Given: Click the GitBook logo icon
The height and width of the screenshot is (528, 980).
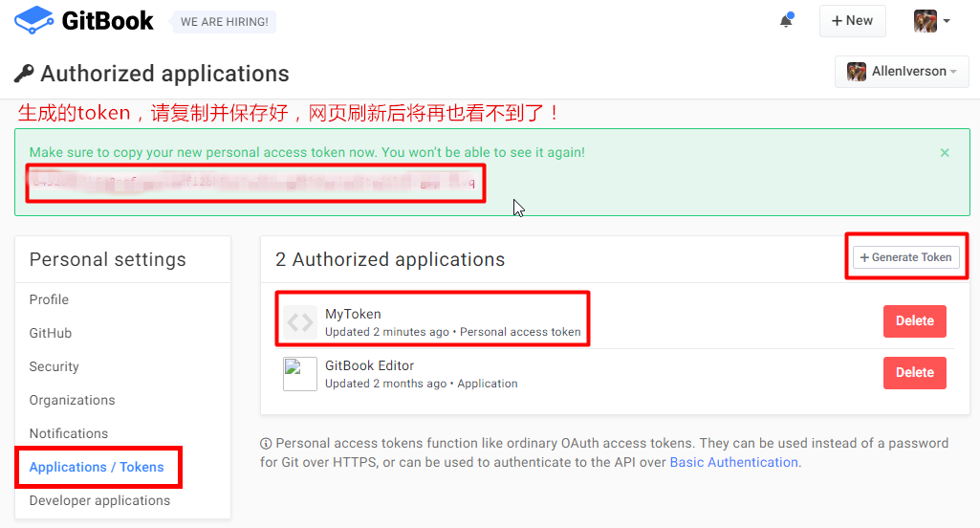Looking at the screenshot, I should [x=33, y=20].
